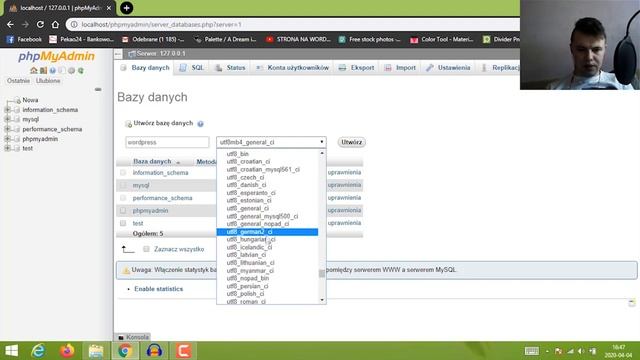Check the performance_schema row checkbox
This screenshot has width=640, height=360.
coord(123,198)
